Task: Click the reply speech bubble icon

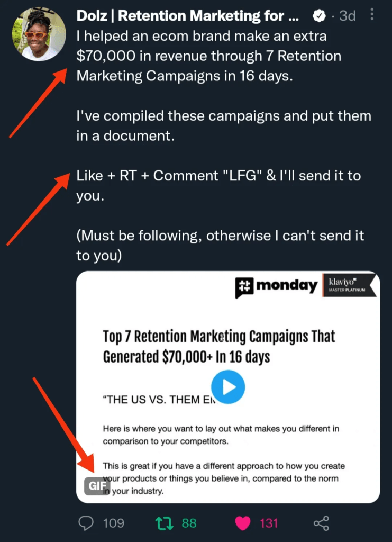Action: [86, 523]
